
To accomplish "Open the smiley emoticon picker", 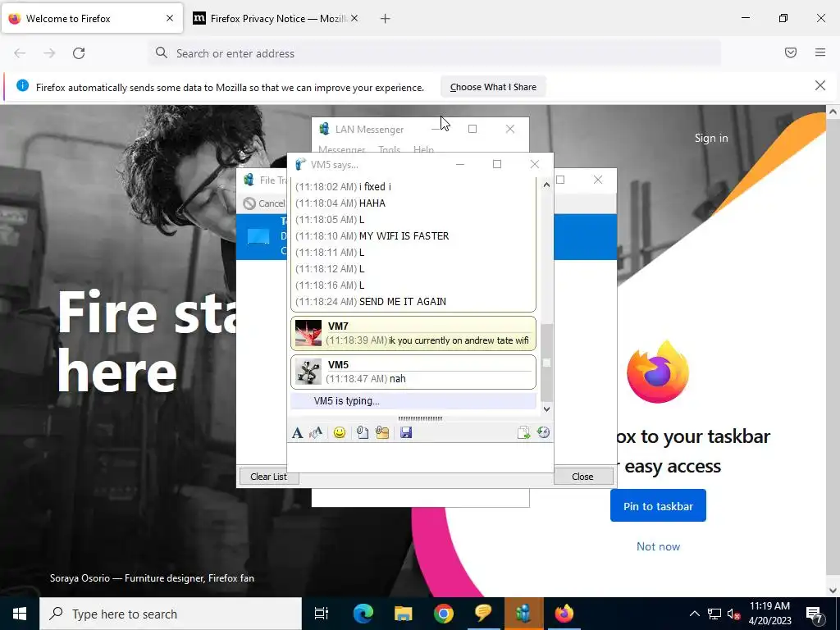I will coord(340,433).
